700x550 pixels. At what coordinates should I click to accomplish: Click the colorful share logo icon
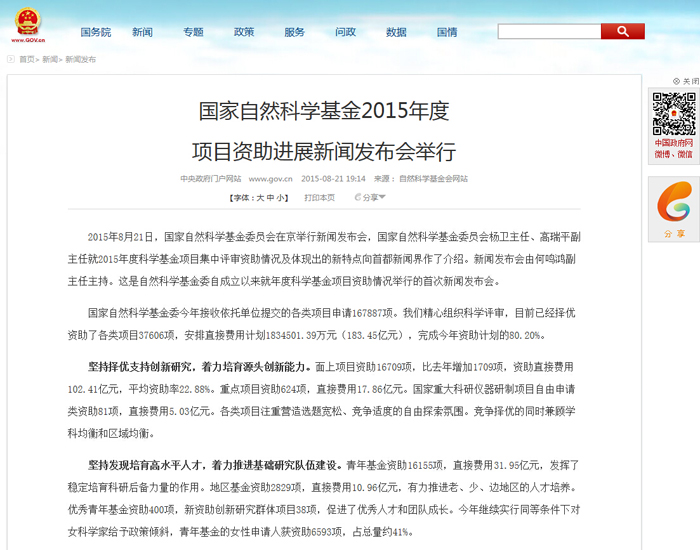(x=673, y=203)
